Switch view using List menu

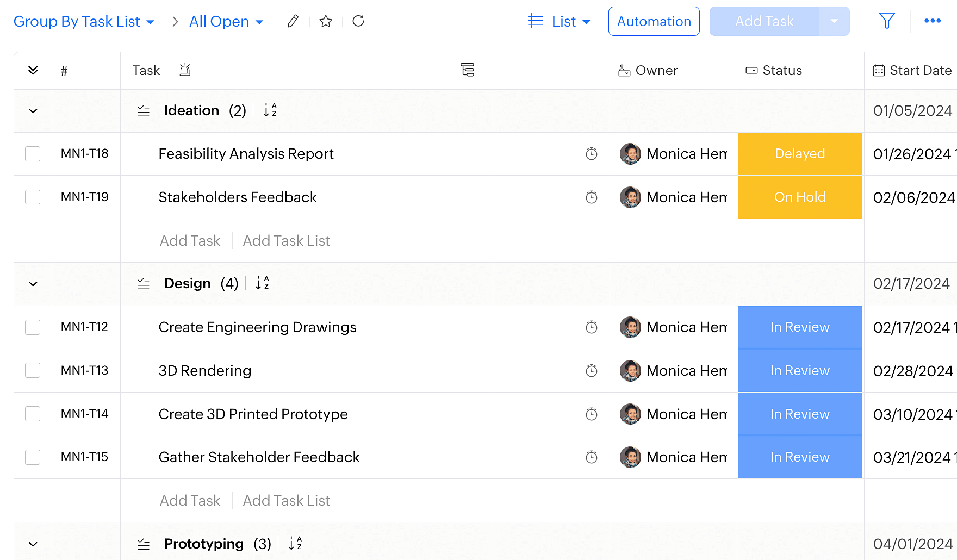[x=560, y=21]
